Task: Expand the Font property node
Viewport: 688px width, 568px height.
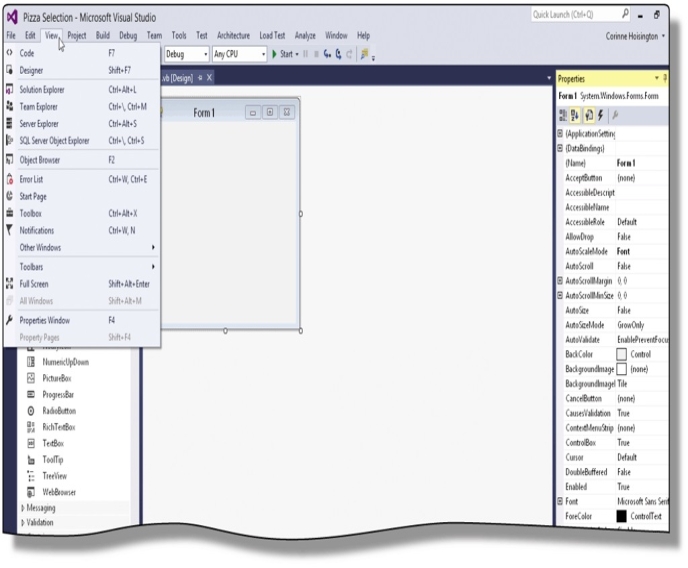Action: [560, 501]
